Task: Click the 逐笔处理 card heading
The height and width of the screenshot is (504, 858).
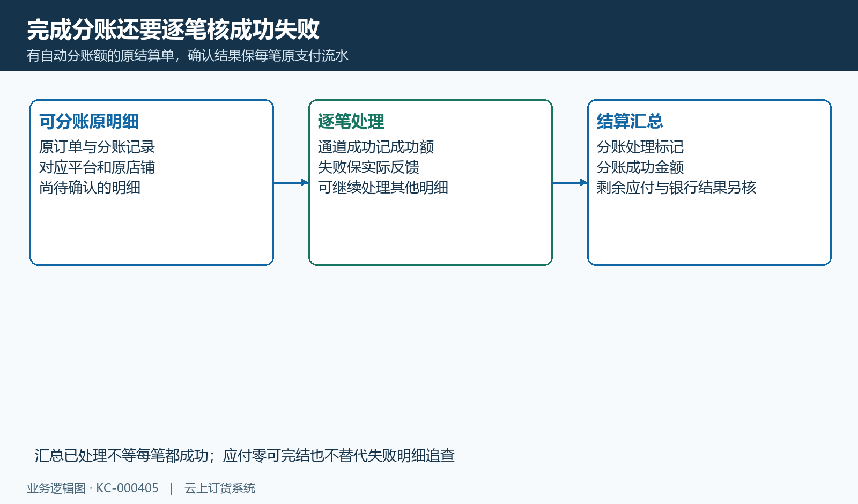Action: click(x=351, y=122)
